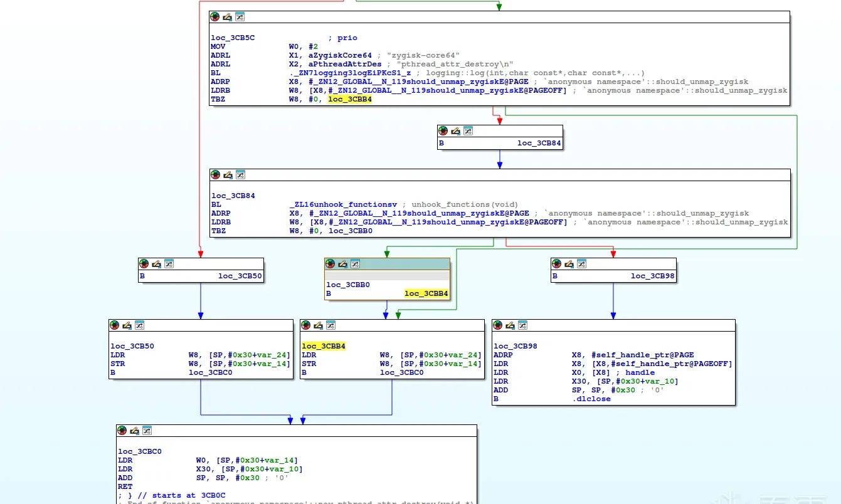Screen dimensions: 841x504
Task: Click graph icon on the dlclose node
Action: point(522,325)
